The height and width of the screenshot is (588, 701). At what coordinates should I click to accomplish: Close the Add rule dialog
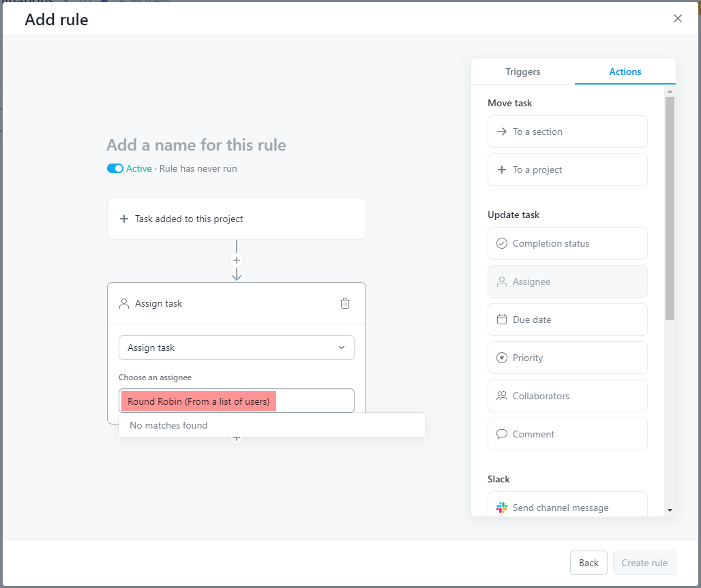[x=678, y=18]
